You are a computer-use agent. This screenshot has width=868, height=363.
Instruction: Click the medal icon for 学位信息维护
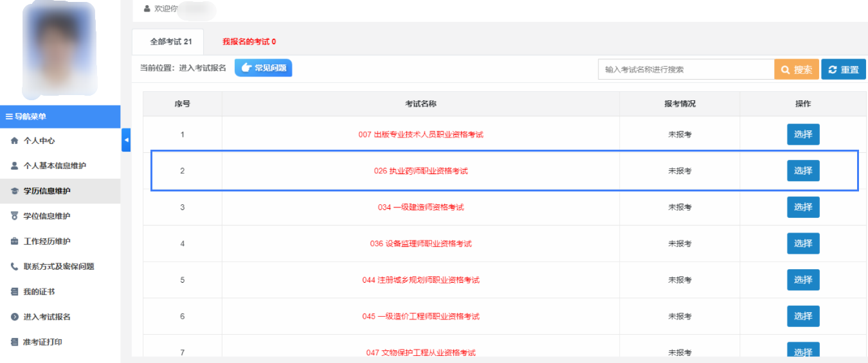pos(15,216)
